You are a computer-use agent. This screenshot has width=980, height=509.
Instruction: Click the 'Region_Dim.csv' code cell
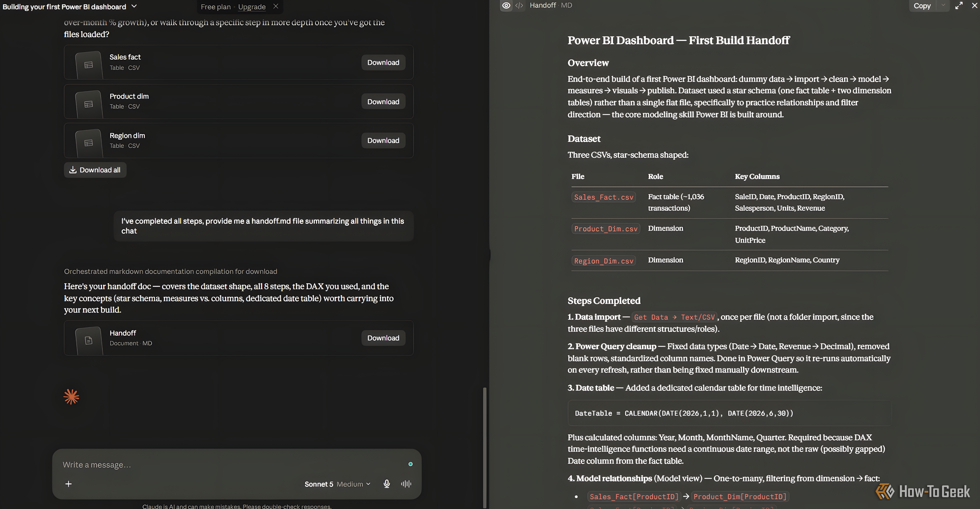[604, 261]
